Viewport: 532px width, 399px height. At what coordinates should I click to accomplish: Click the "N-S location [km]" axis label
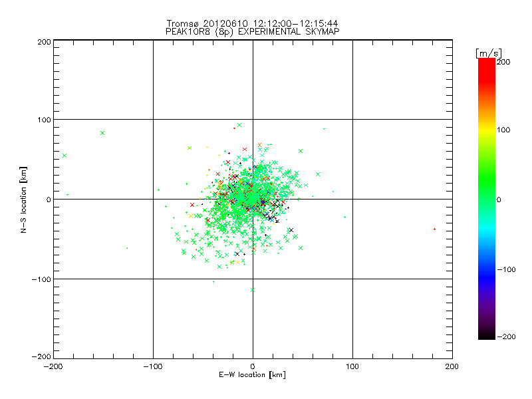click(x=23, y=200)
